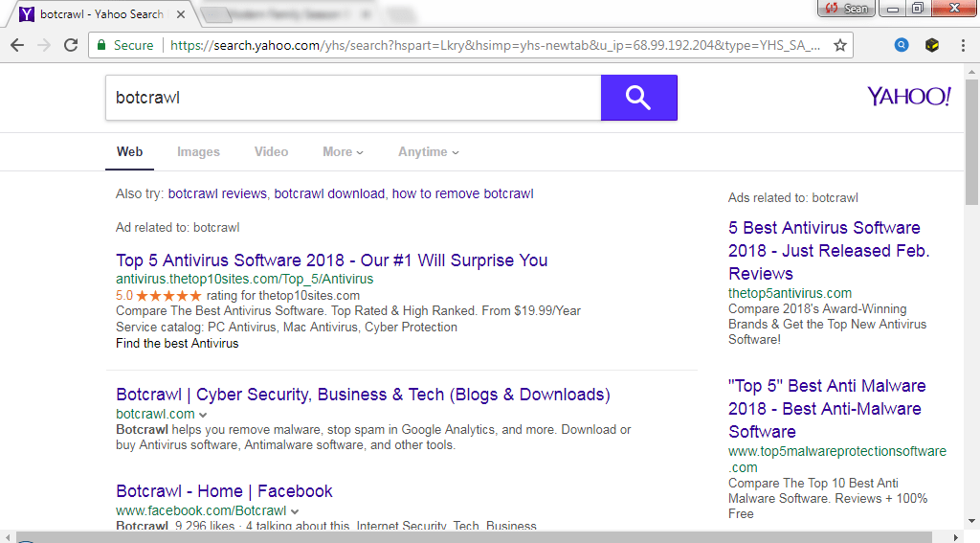Submit search with magnifier button
This screenshot has width=980, height=543.
[638, 98]
